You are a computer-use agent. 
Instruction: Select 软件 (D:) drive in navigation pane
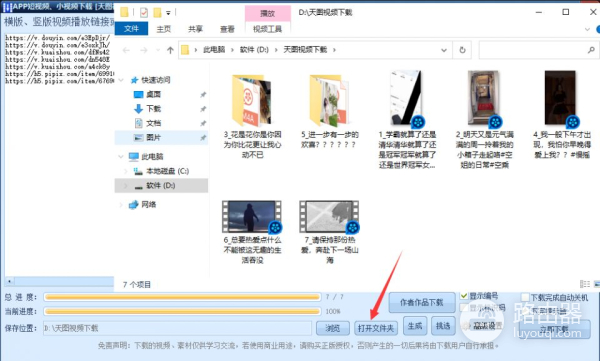[161, 186]
